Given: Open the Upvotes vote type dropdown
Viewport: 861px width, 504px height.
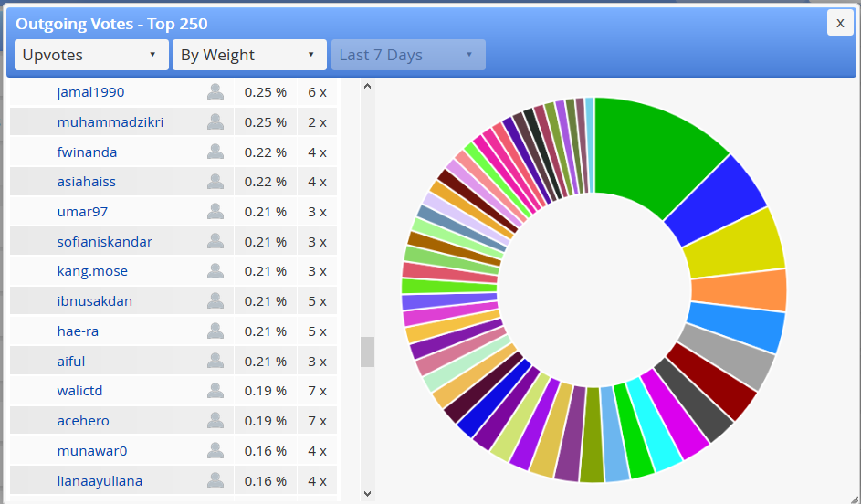Looking at the screenshot, I should pos(91,55).
